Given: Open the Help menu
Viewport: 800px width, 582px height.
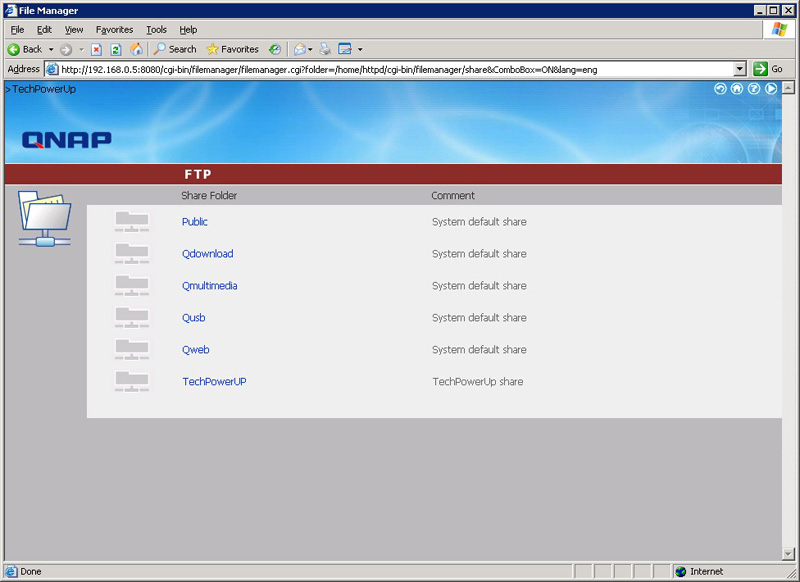Looking at the screenshot, I should coord(188,30).
